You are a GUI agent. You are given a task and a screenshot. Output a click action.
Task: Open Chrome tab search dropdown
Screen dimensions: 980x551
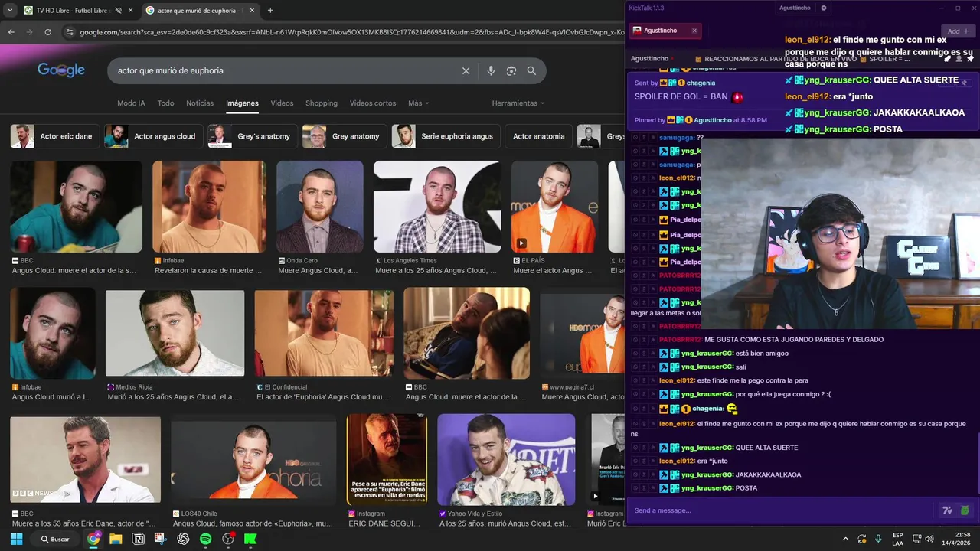click(9, 10)
